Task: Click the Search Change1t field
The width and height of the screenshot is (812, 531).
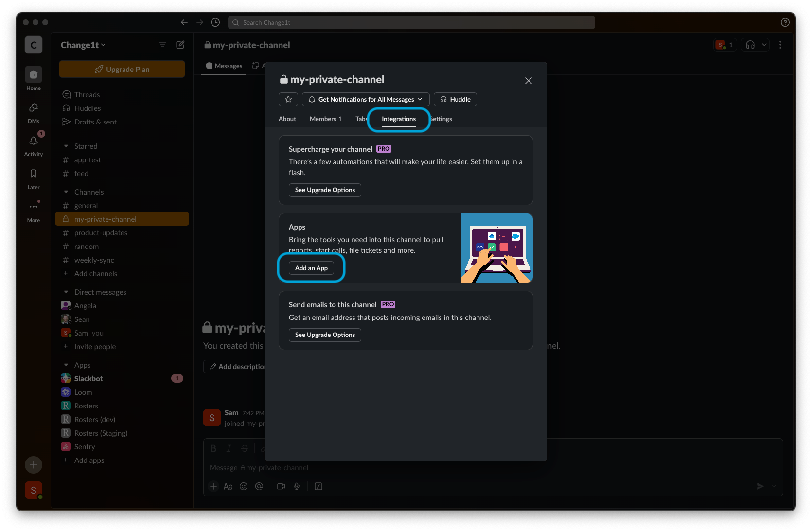Action: click(x=411, y=22)
